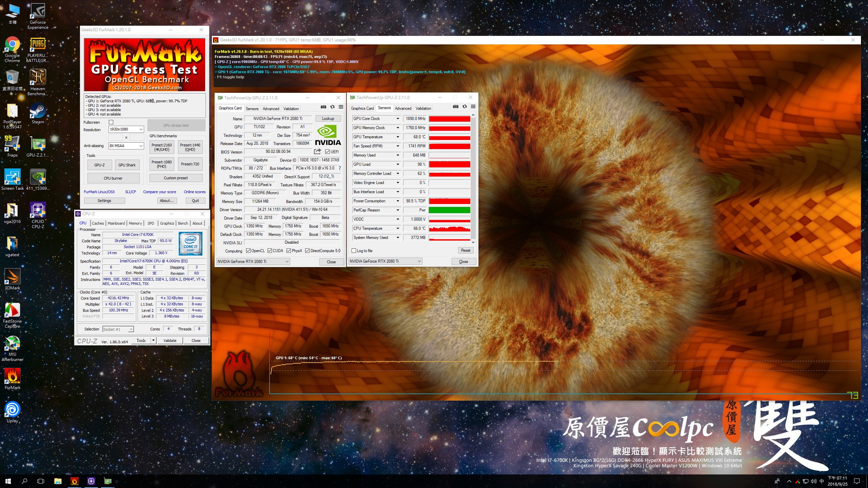Click the refresh icon in GPU-Z Sensors window
Image resolution: width=868 pixels, height=488 pixels.
click(465, 106)
